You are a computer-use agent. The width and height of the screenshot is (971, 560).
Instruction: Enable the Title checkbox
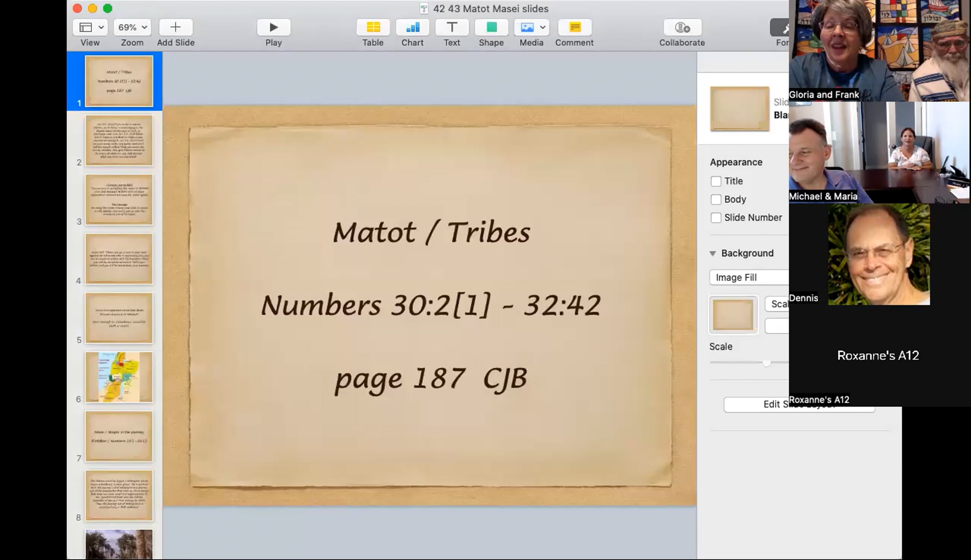(x=716, y=181)
